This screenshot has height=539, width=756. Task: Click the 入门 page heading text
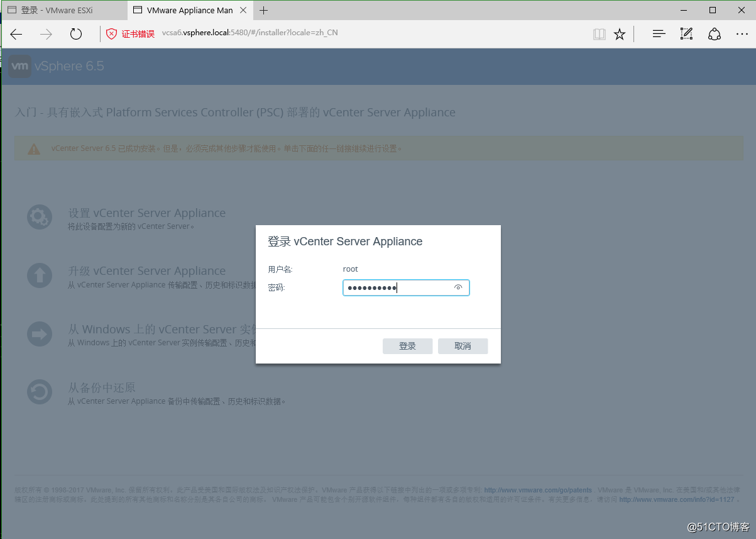pos(235,113)
